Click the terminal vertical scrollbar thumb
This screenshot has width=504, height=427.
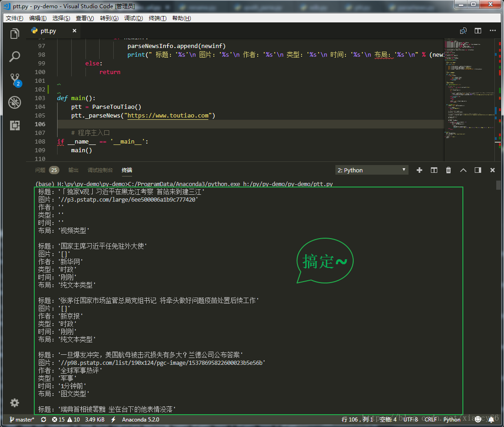[498, 185]
